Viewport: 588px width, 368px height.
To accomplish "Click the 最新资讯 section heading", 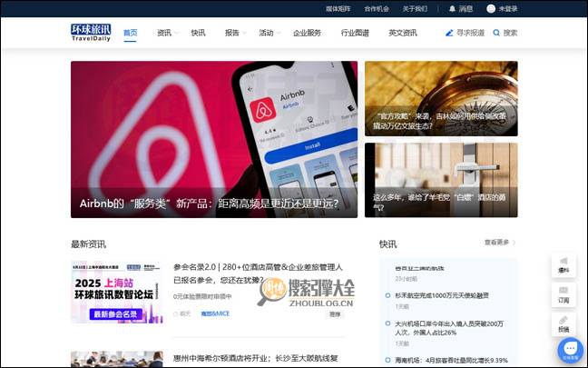I will click(89, 244).
